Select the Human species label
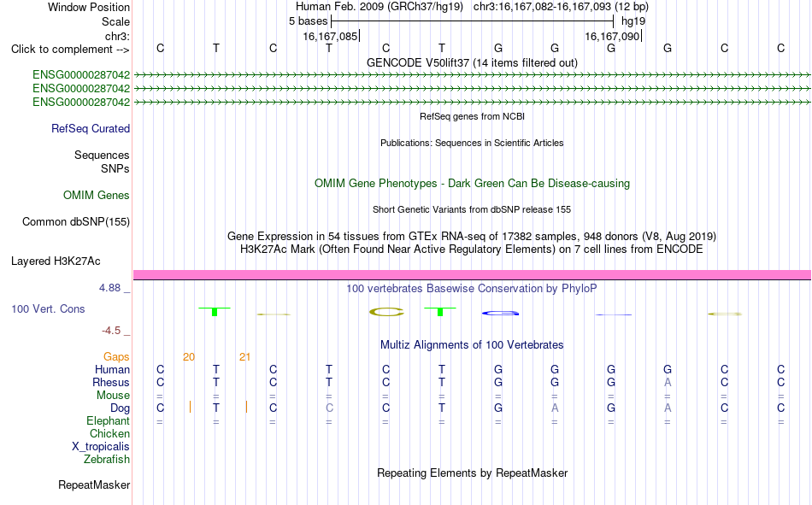 coord(112,370)
